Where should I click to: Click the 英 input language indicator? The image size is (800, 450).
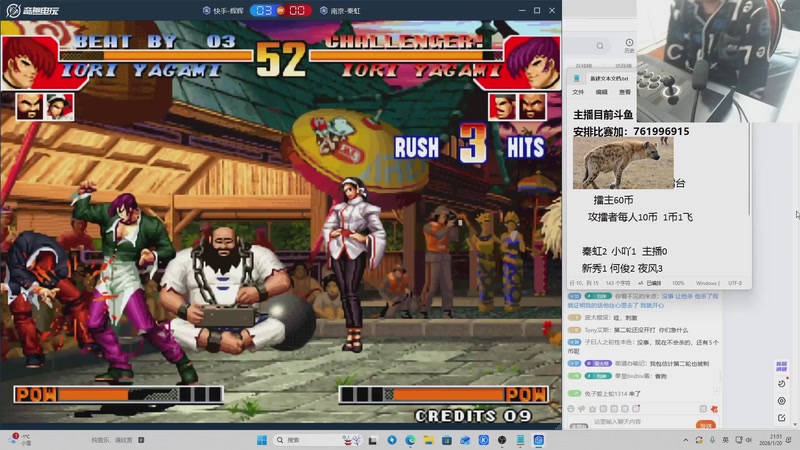(726, 440)
